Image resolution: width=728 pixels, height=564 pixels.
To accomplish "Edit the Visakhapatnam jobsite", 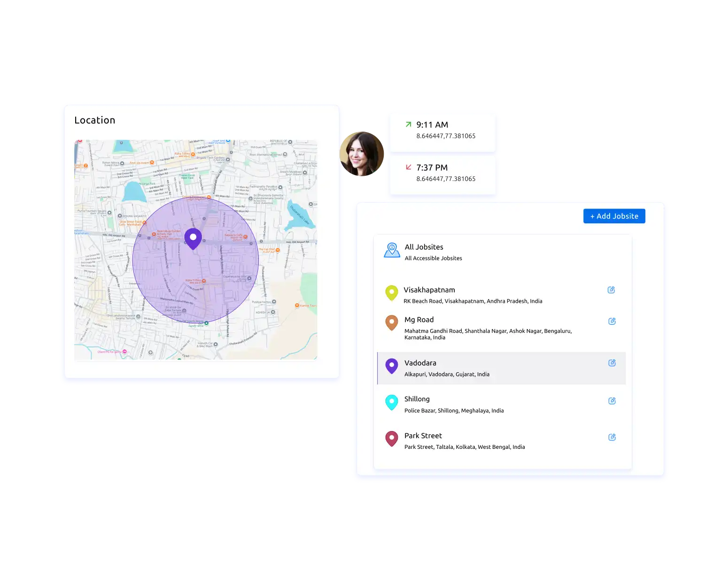I will coord(611,290).
